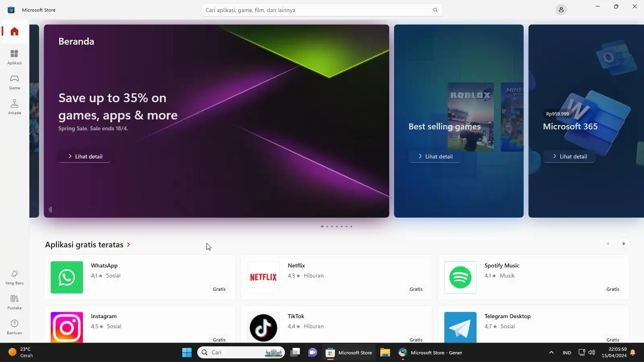The height and width of the screenshot is (362, 644).
Task: Click the Instagram app title
Action: (x=104, y=316)
